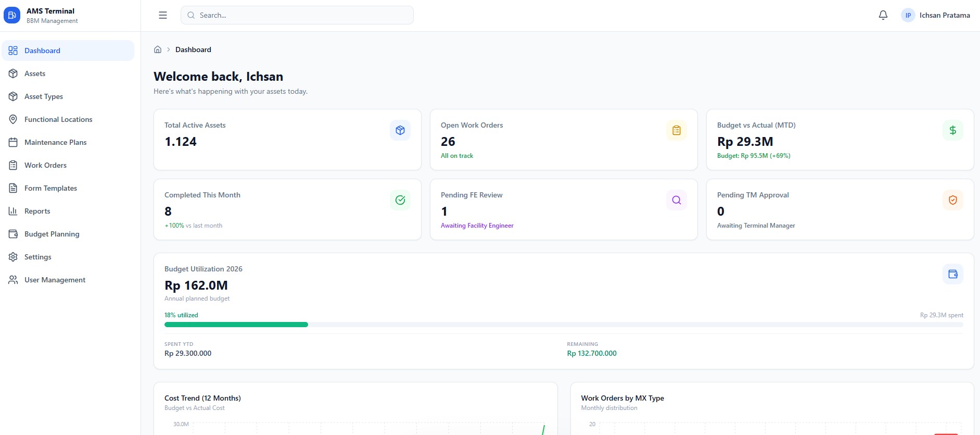Viewport: 980px width, 435px height.
Task: Click the green budget utilization progress bar
Action: 236,325
